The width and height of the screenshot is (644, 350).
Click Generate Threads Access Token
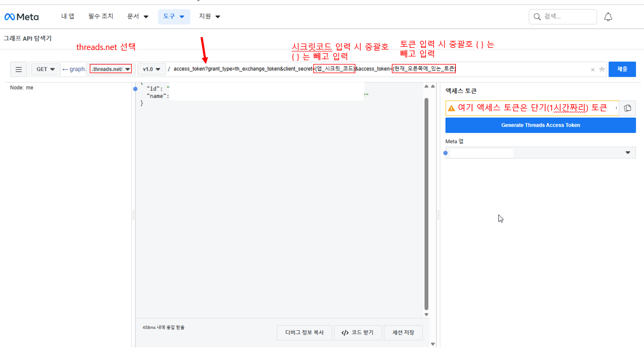[540, 125]
